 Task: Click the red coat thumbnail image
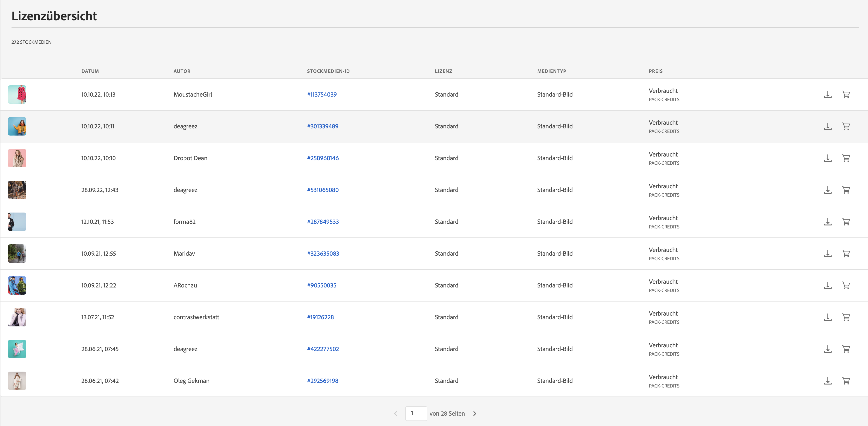(x=17, y=94)
